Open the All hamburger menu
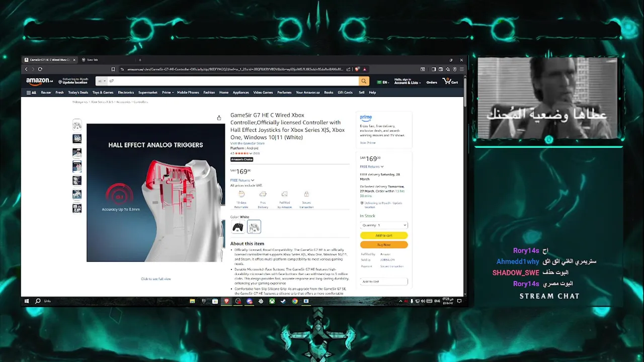Image resolution: width=644 pixels, height=362 pixels. tap(31, 93)
